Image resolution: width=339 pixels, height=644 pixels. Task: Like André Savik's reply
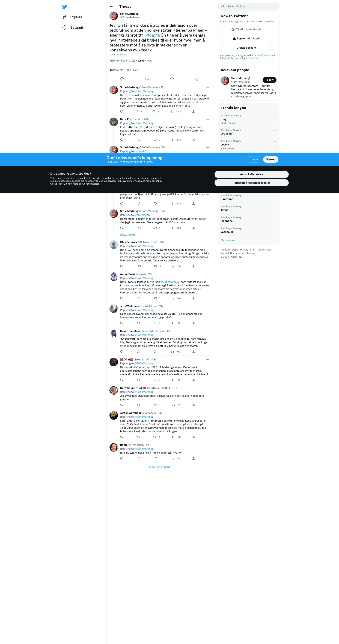coord(157,298)
